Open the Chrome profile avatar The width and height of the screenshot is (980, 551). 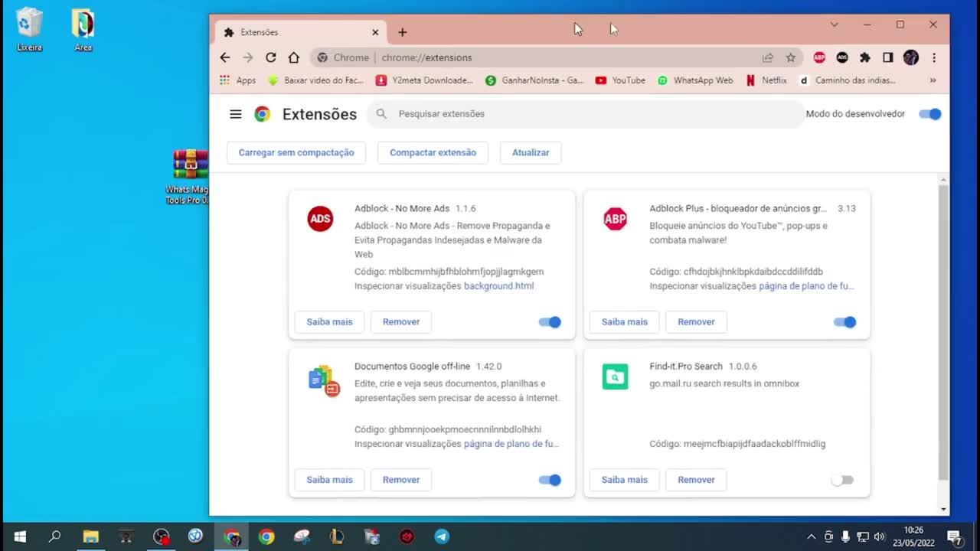click(x=911, y=57)
